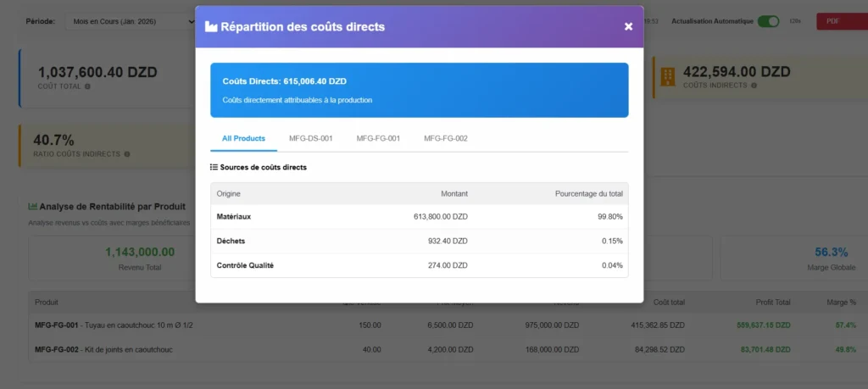Click the chart icon beside Analyse de Rentabilité
The image size is (868, 389).
[x=33, y=207]
